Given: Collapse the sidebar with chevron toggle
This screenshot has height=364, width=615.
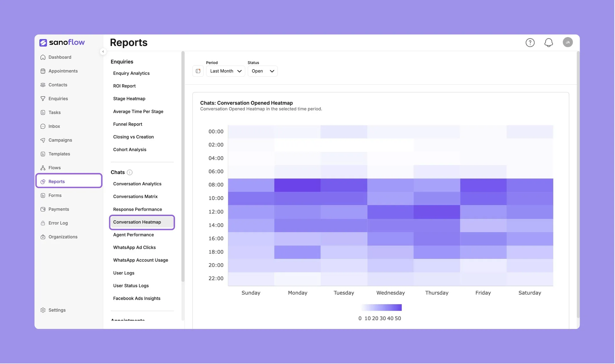Looking at the screenshot, I should (x=103, y=52).
